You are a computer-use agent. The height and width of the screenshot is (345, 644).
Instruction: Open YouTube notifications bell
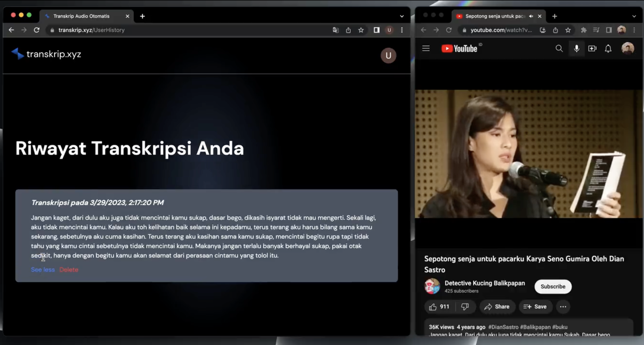click(608, 48)
